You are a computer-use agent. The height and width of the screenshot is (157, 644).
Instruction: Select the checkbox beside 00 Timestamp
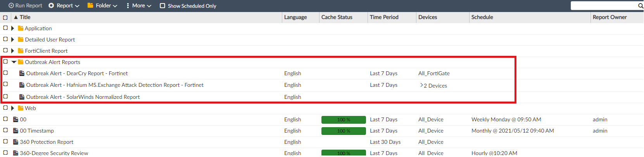click(x=5, y=130)
